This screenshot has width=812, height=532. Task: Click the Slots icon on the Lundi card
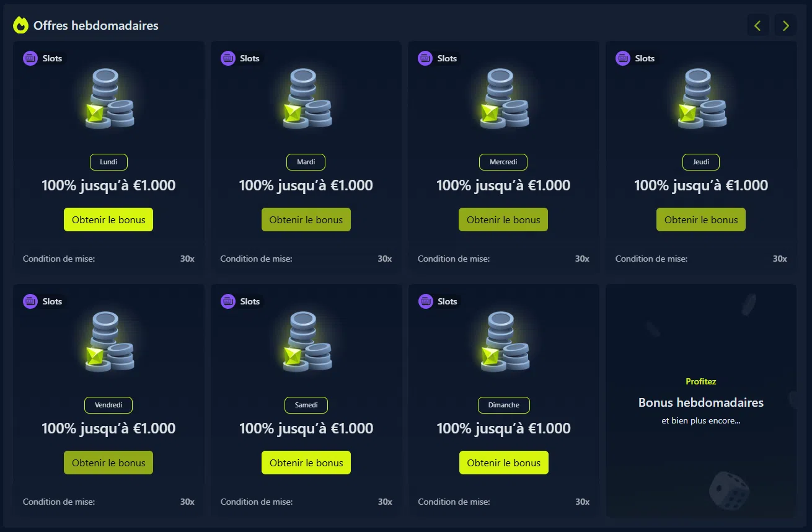click(30, 58)
